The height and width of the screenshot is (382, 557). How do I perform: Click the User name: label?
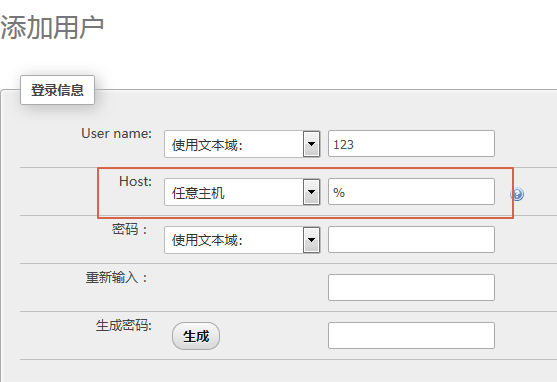(117, 133)
